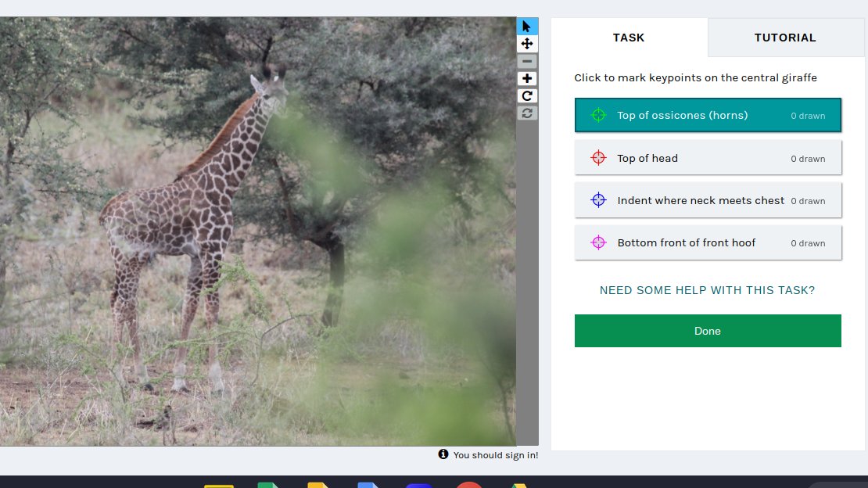Open the TUTORIAL tab
This screenshot has width=868, height=488.
pyautogui.click(x=786, y=37)
